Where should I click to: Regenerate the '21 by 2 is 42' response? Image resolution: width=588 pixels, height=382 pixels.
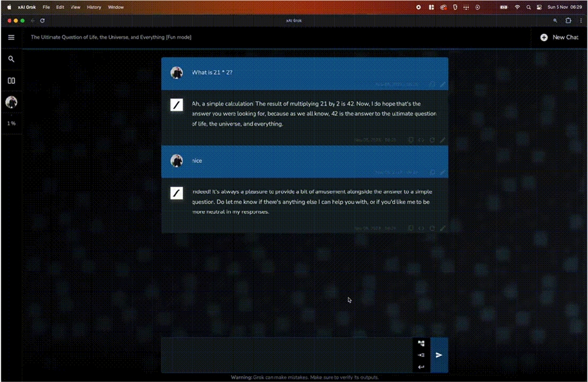click(432, 140)
